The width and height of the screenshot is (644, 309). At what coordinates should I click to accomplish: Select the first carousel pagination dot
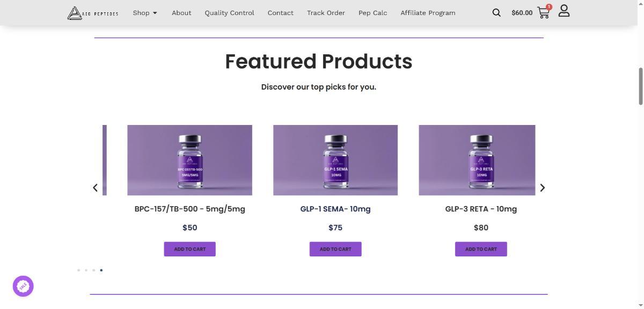pos(79,270)
